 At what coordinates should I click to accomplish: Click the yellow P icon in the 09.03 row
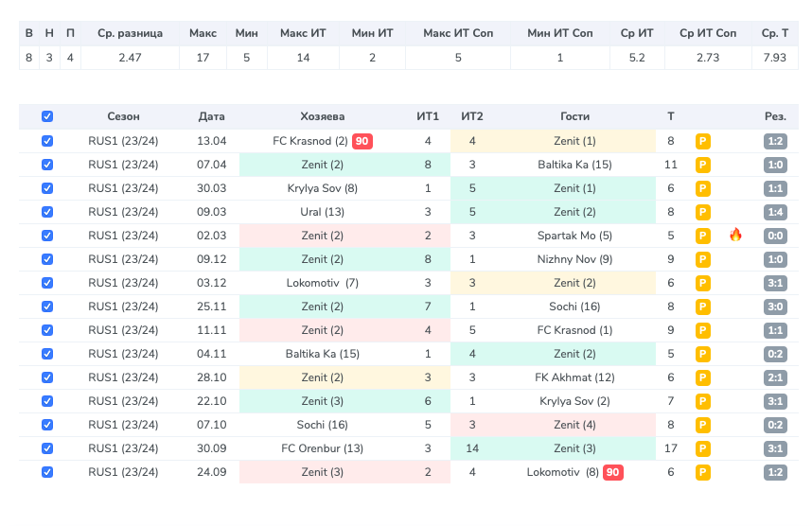click(703, 212)
